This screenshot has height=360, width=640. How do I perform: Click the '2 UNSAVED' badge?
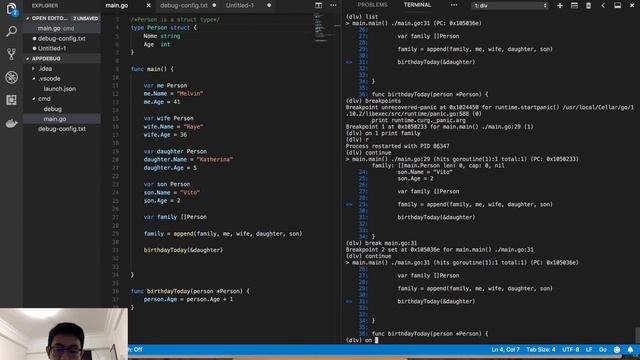[x=85, y=18]
